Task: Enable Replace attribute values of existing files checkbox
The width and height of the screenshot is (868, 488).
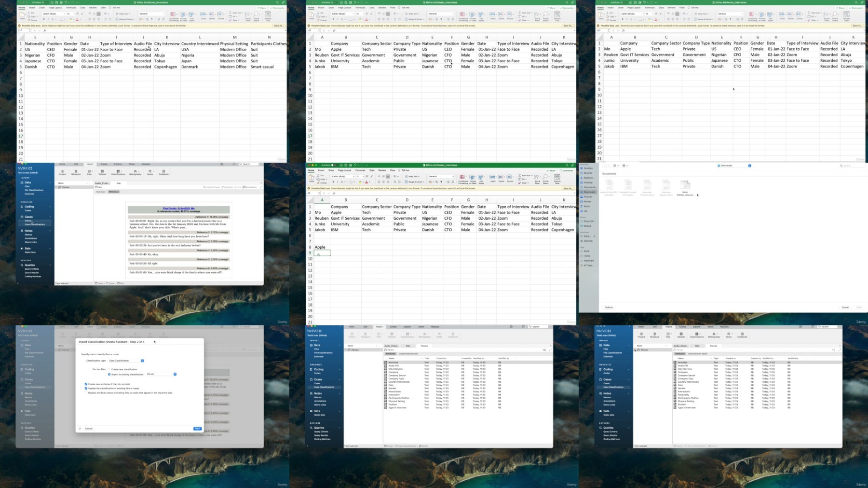Action: coord(86,392)
